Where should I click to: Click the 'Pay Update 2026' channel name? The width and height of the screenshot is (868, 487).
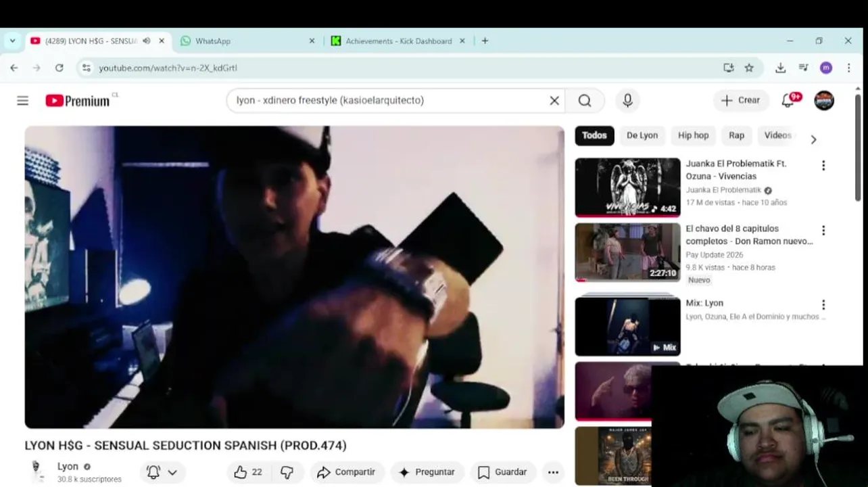coord(714,255)
